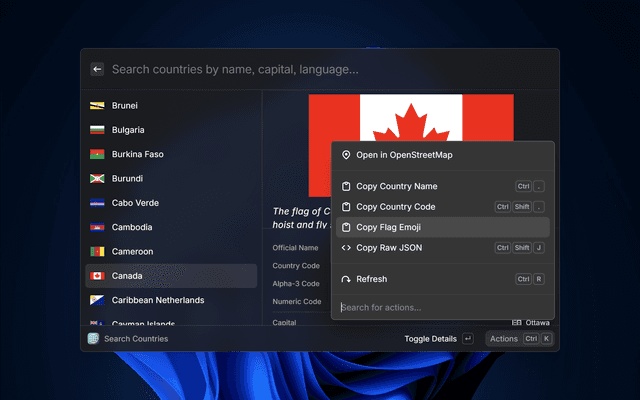Click clipboard icon beside Copy Country Code
Screen dimensions: 640x400
346,207
